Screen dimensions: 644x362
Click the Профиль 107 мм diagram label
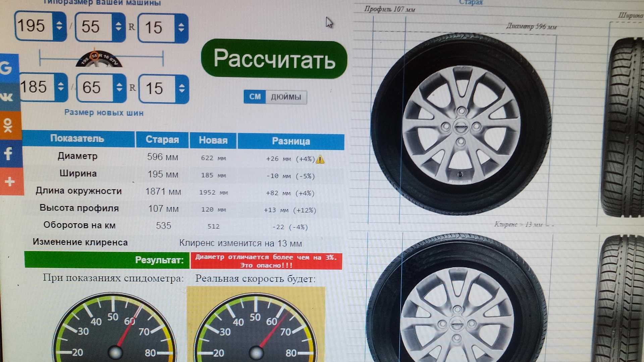coord(390,9)
